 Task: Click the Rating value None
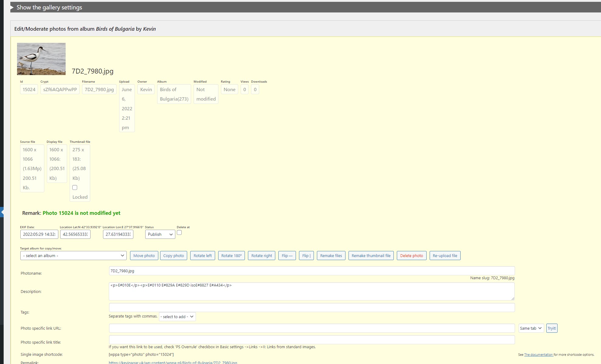(229, 89)
